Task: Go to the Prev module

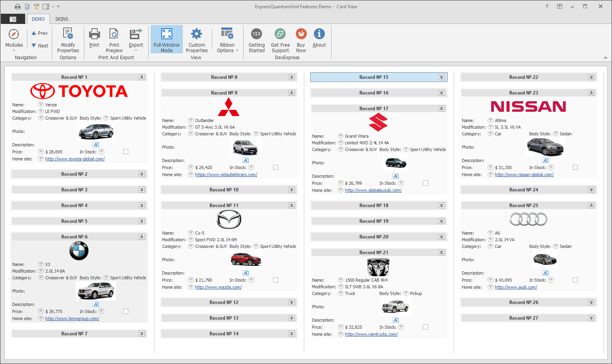Action: [x=40, y=33]
